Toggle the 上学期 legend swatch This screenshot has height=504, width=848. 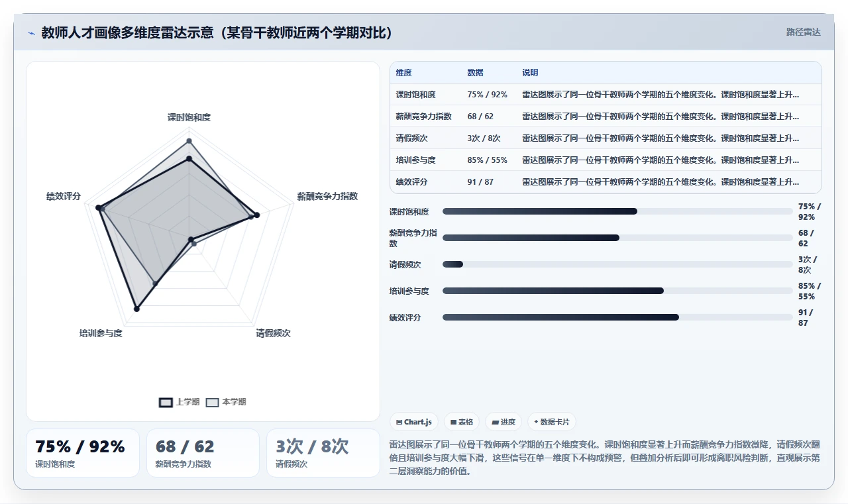tap(166, 403)
